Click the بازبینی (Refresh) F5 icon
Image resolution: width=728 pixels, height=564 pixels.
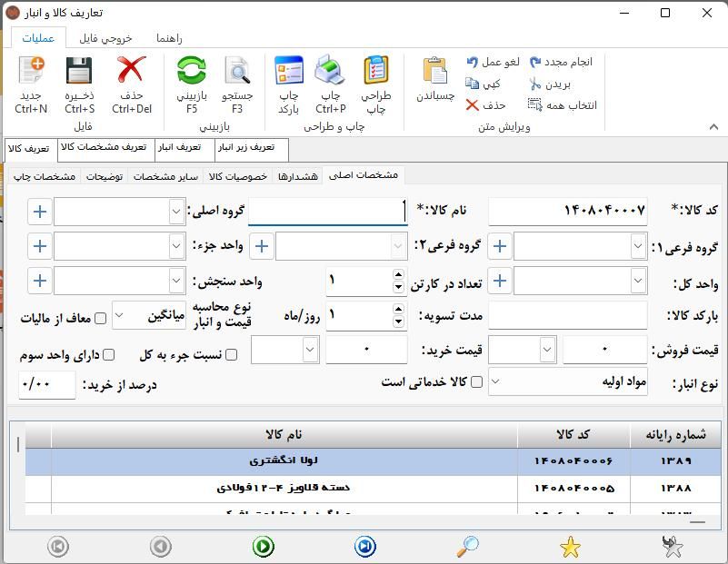pyautogui.click(x=191, y=71)
